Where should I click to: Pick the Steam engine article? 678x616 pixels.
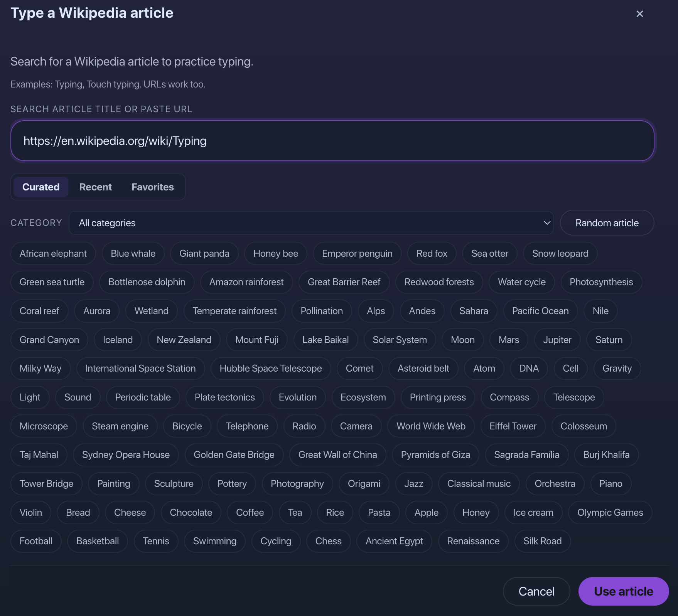[x=120, y=426]
